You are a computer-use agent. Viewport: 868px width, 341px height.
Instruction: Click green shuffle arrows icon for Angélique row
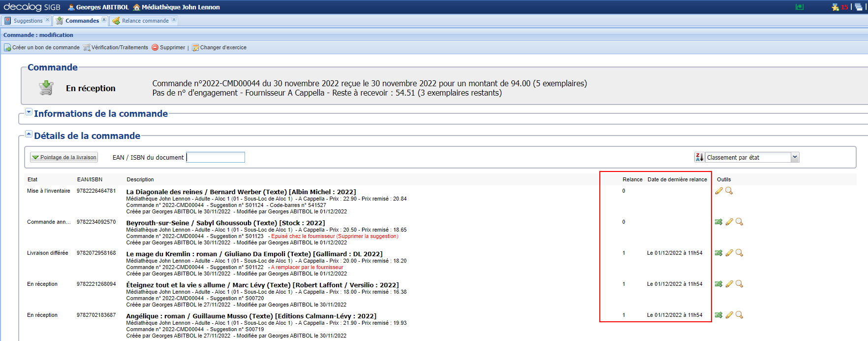(x=719, y=315)
